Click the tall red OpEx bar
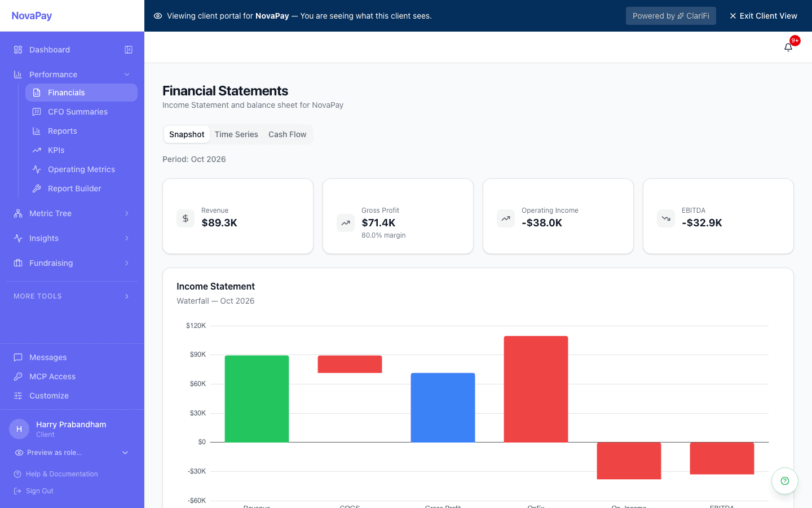812x508 pixels. tap(536, 389)
